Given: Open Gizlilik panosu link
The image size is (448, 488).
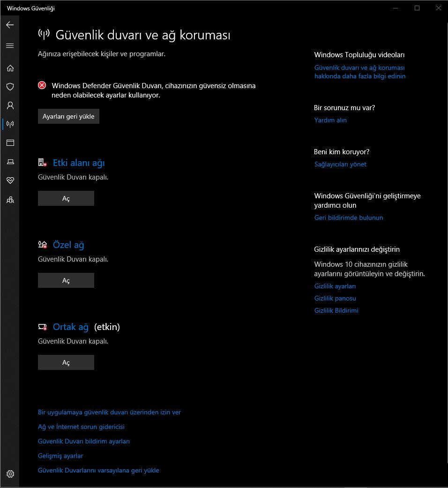Looking at the screenshot, I should pos(335,298).
